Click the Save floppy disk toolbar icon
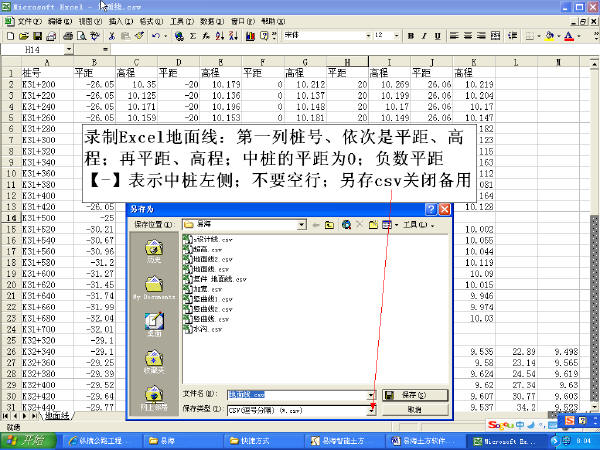This screenshot has height=450, width=600. tap(38, 36)
